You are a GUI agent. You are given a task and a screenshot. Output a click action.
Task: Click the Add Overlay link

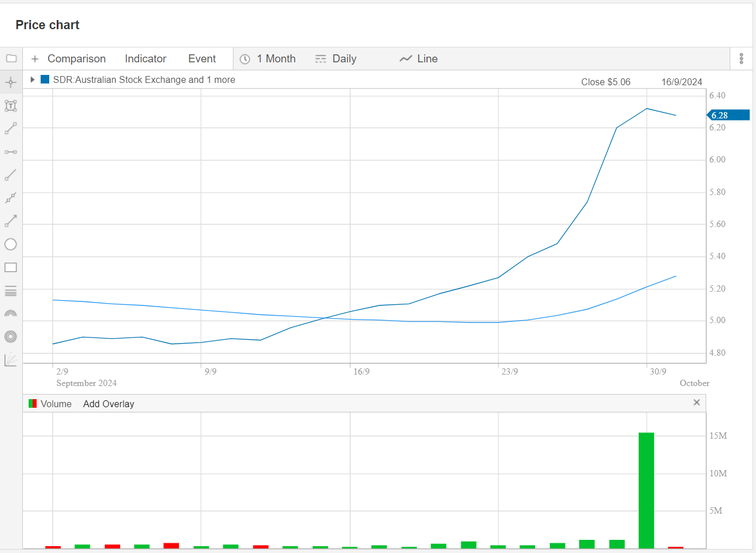coord(109,404)
